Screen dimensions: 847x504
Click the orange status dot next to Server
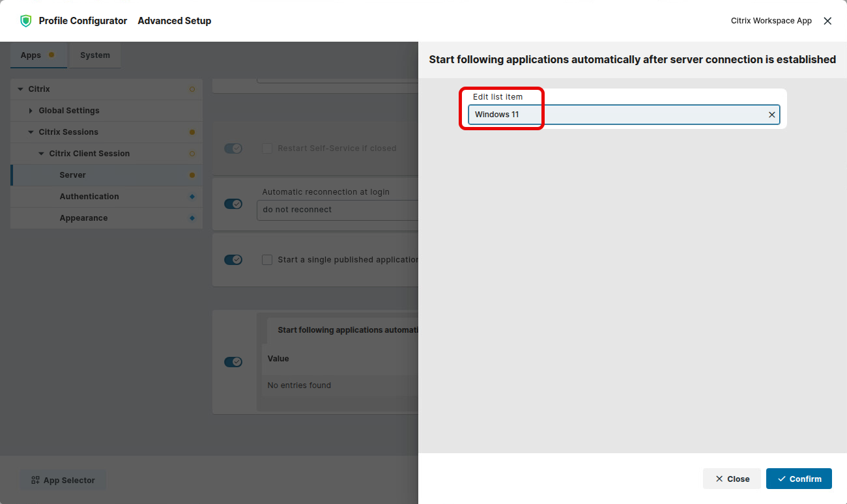pyautogui.click(x=192, y=175)
